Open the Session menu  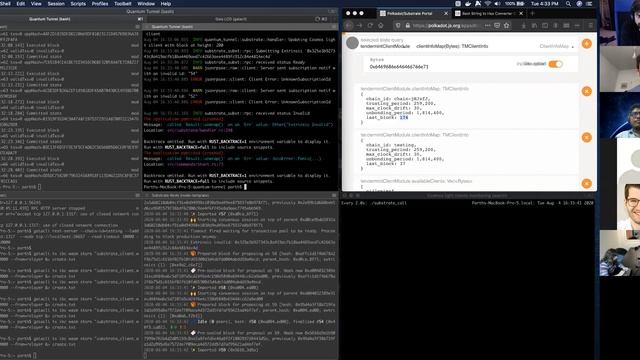(x=56, y=4)
